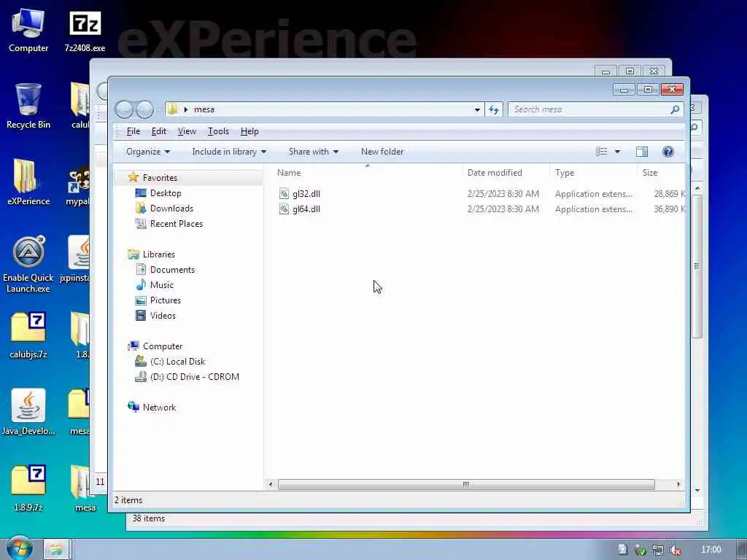Image resolution: width=747 pixels, height=560 pixels.
Task: Open Recycle Bin on desktop
Action: pos(28,106)
